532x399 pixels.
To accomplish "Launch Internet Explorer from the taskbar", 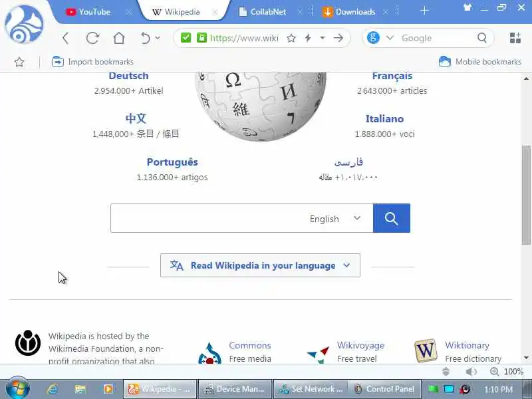I will [53, 389].
